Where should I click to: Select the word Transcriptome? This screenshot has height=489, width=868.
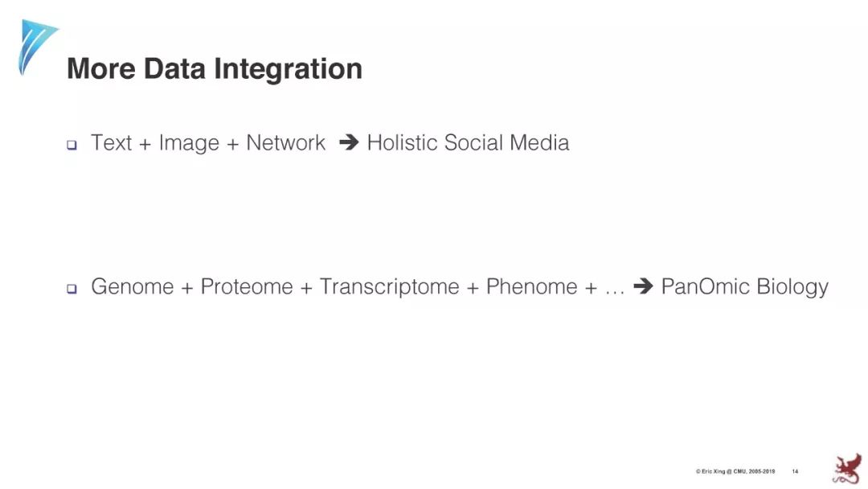[x=389, y=287]
